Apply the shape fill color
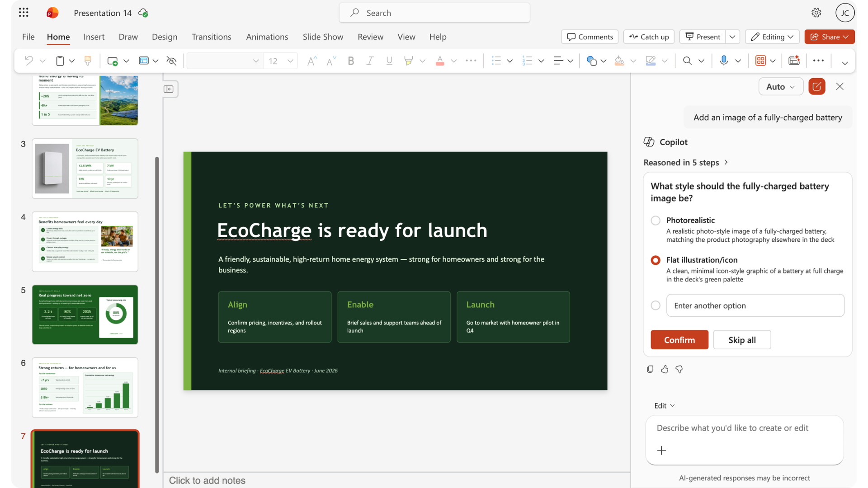 tap(619, 61)
